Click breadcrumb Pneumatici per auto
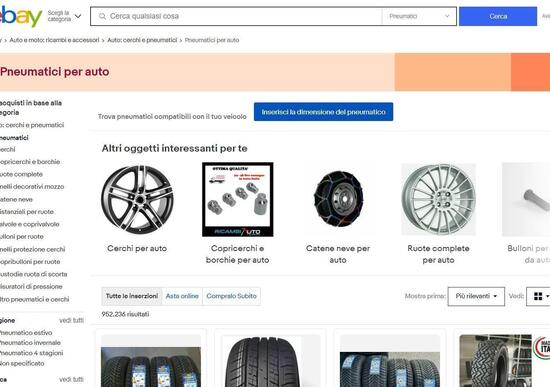 point(212,40)
